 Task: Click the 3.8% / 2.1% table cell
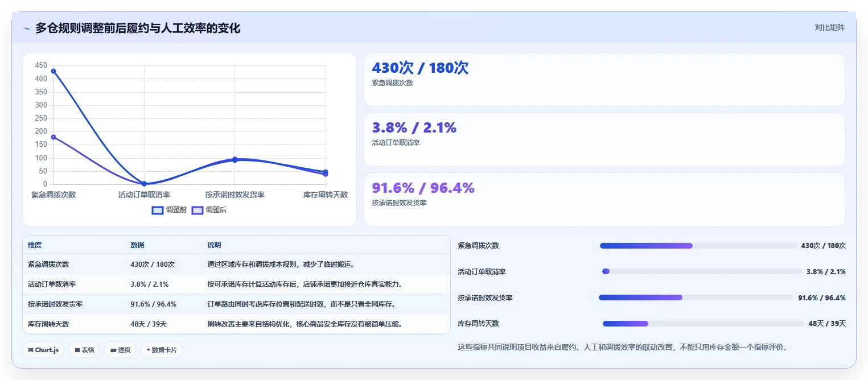coord(149,284)
